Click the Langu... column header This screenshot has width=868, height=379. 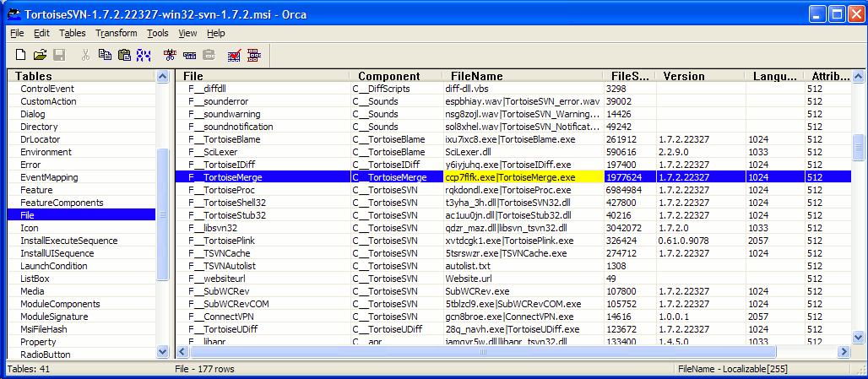point(774,76)
